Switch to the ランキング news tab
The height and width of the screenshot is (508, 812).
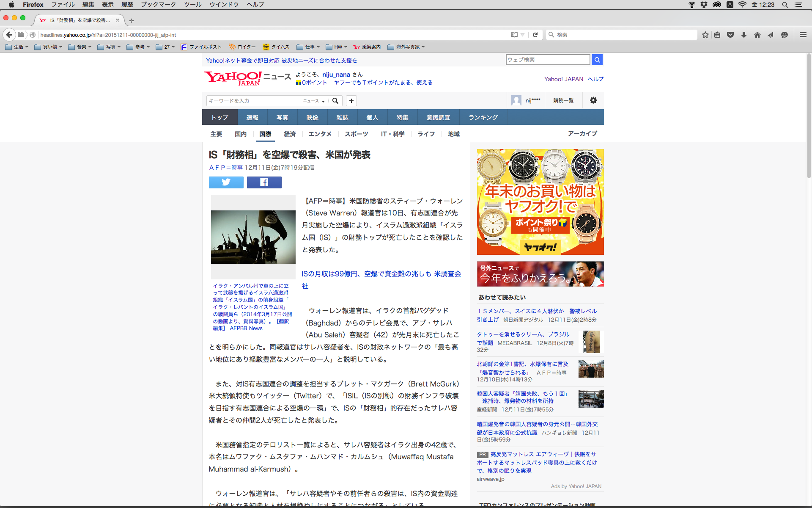(x=483, y=117)
